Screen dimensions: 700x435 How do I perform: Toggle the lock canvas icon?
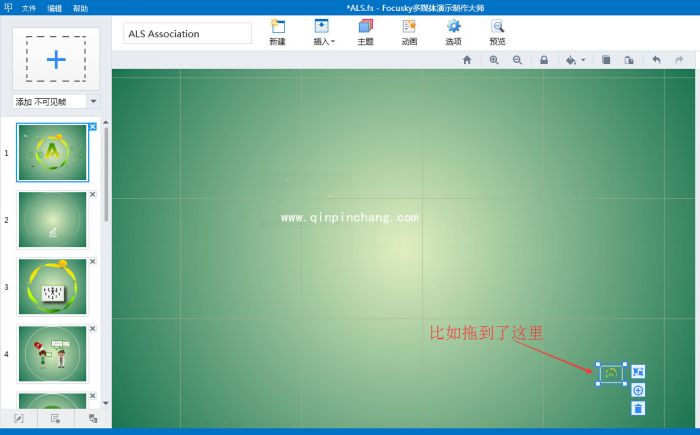tap(544, 60)
